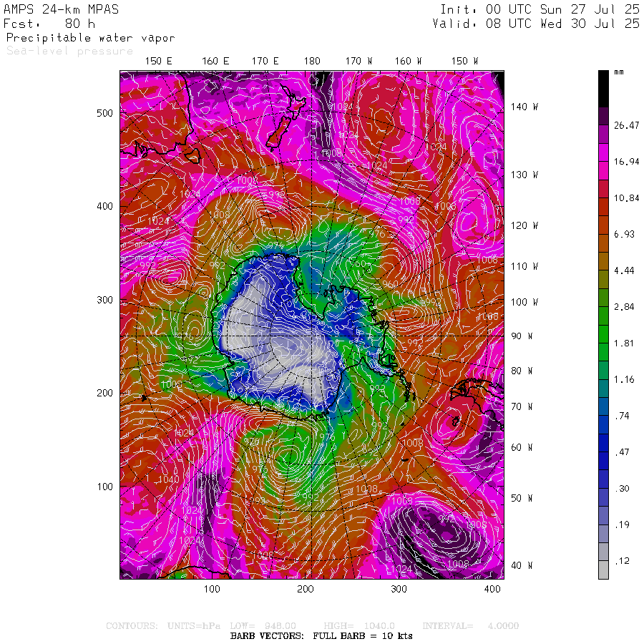Click the "40 W" longitude label
644x644 pixels.
522,565
